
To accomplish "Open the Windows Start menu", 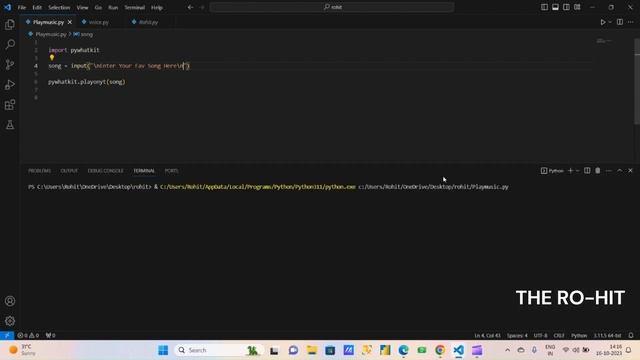I will 163,350.
